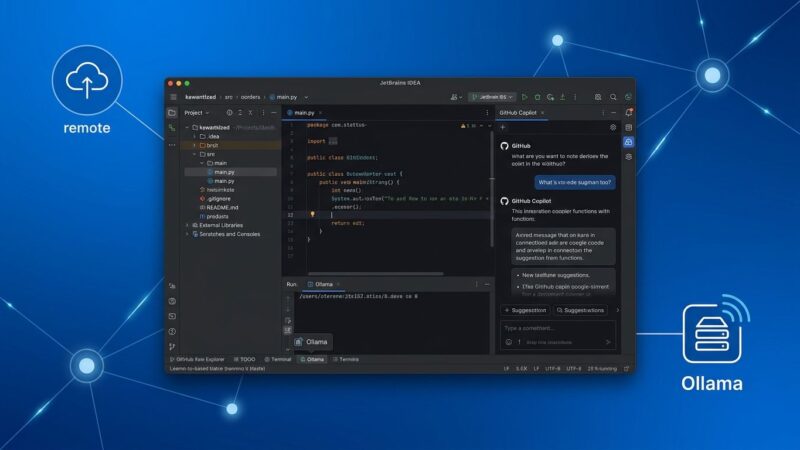This screenshot has width=800, height=450.
Task: Open more tool windows ellipsis in left sidebar
Action: 172,145
